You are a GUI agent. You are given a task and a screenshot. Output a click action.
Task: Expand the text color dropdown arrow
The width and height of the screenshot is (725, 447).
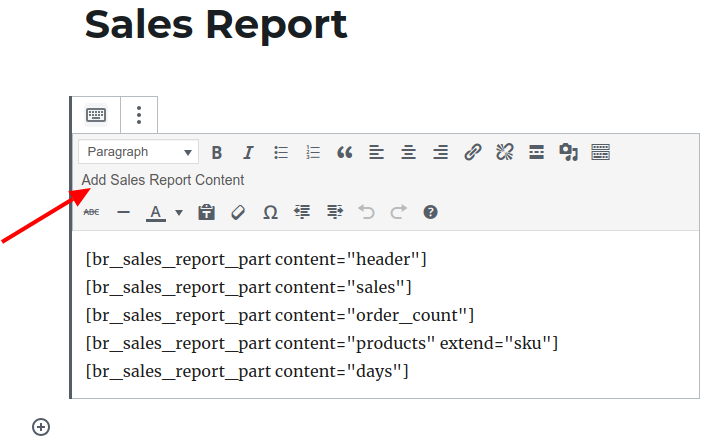tap(179, 212)
